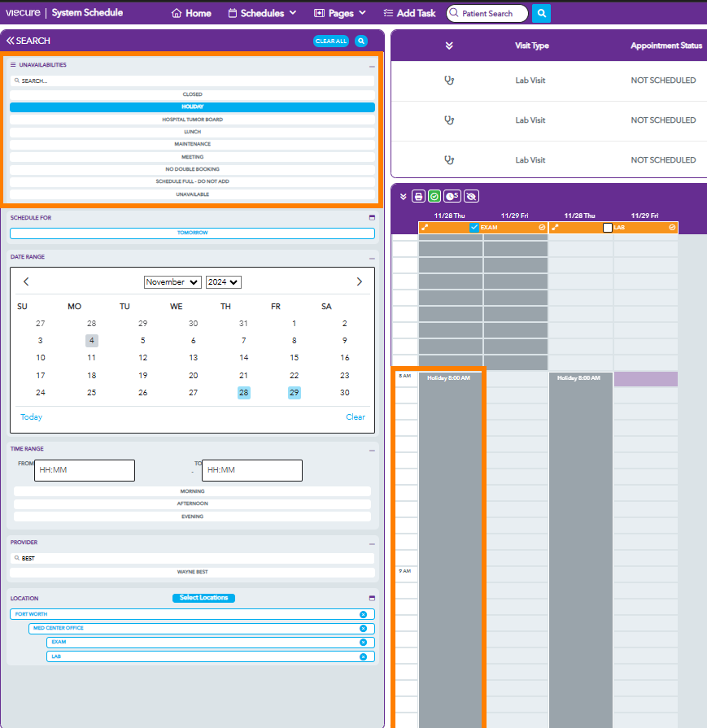The height and width of the screenshot is (728, 707).
Task: Remove the LAB location entry
Action: (363, 656)
